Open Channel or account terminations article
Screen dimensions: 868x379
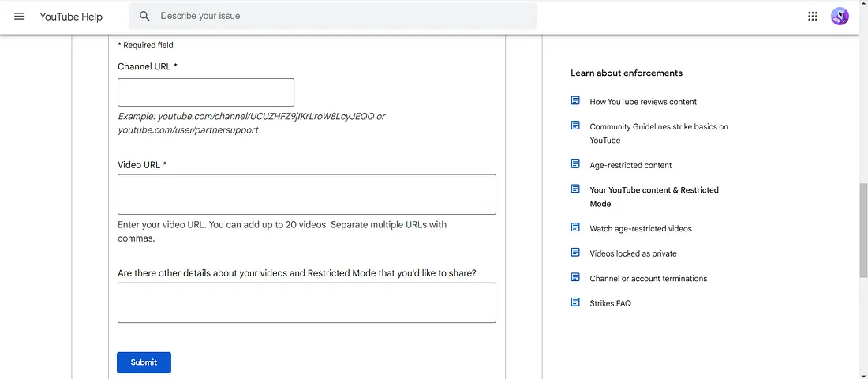pos(648,278)
